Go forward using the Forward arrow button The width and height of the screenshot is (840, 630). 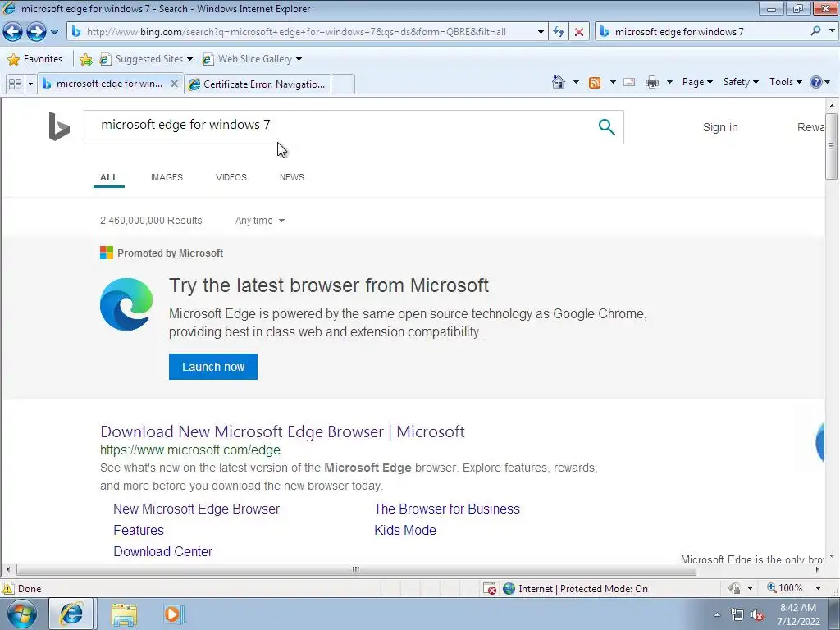(36, 32)
